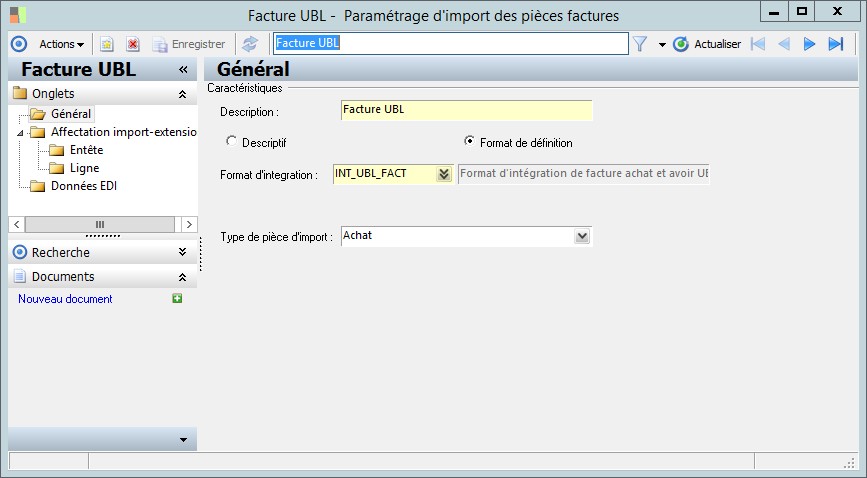Click the Description text field
Image resolution: width=867 pixels, height=478 pixels.
tap(466, 110)
